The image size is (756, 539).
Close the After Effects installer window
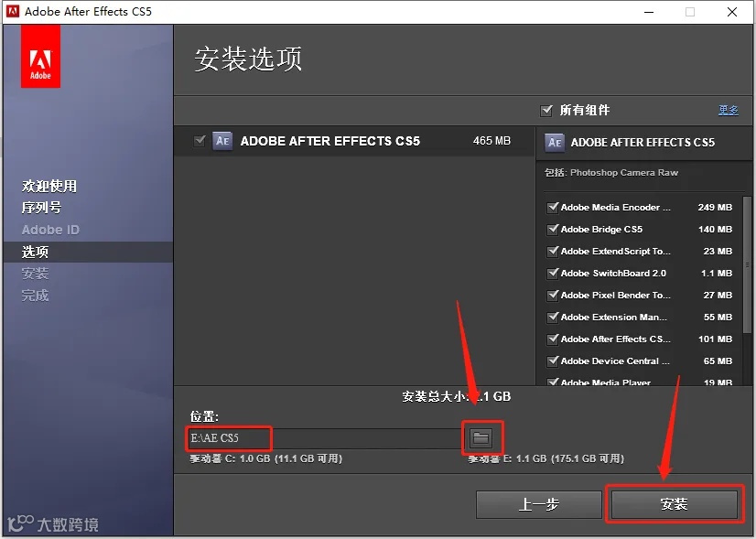coord(732,12)
